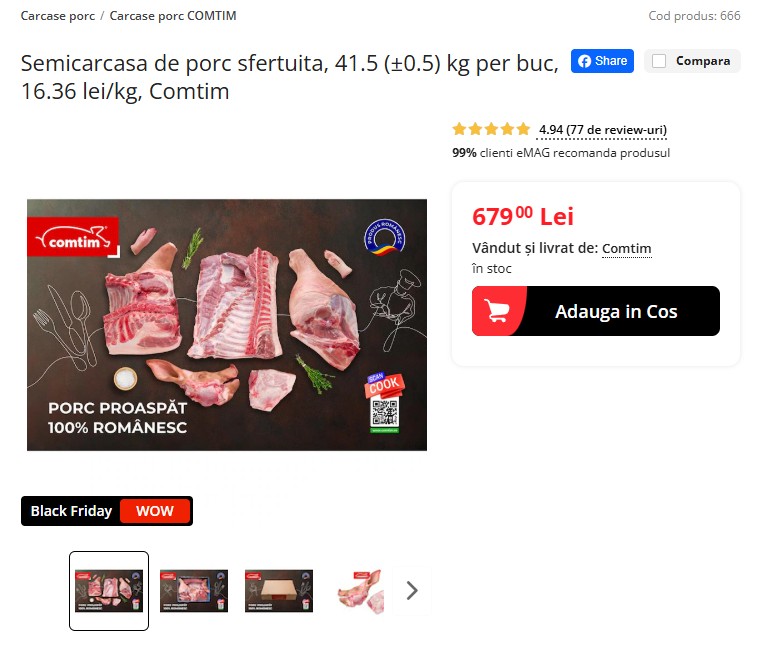Click the Scan Cook QR code badge

[385, 403]
